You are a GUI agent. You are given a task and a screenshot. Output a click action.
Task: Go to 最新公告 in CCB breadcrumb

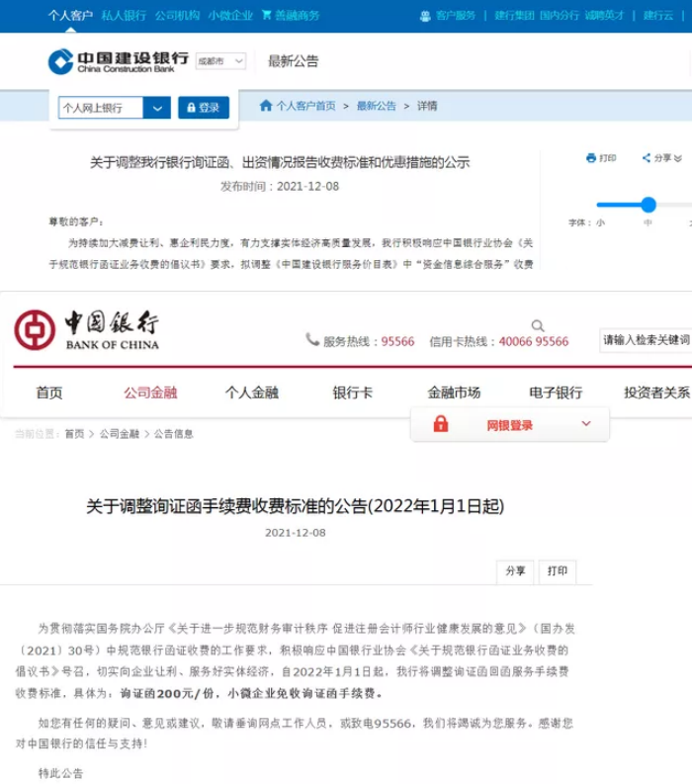(x=376, y=106)
